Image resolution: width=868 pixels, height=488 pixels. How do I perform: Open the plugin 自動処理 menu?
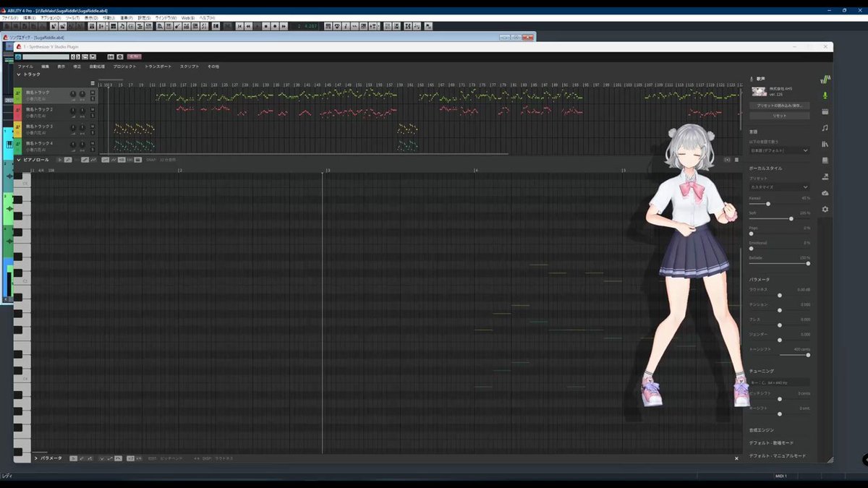point(97,67)
